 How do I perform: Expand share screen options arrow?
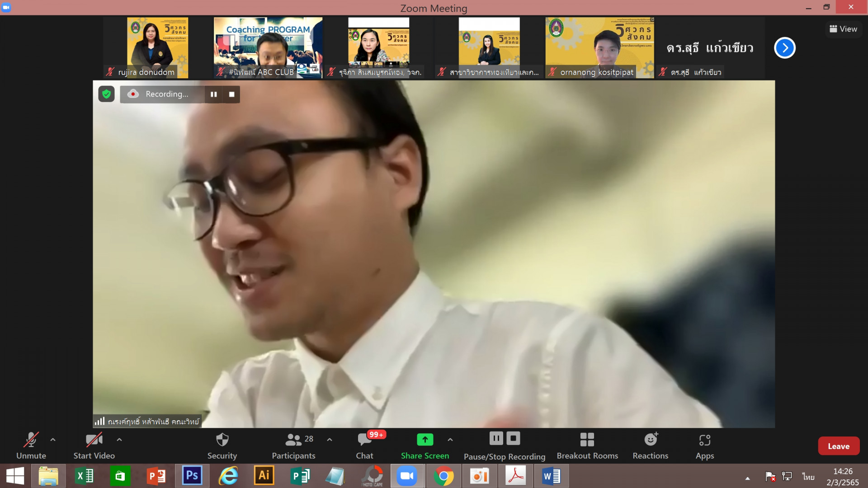pyautogui.click(x=450, y=439)
